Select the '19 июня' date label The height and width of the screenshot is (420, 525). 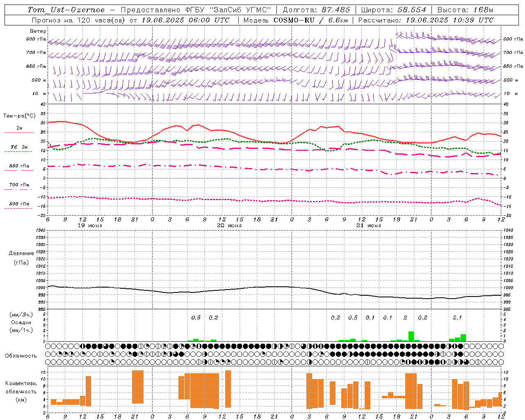click(90, 226)
